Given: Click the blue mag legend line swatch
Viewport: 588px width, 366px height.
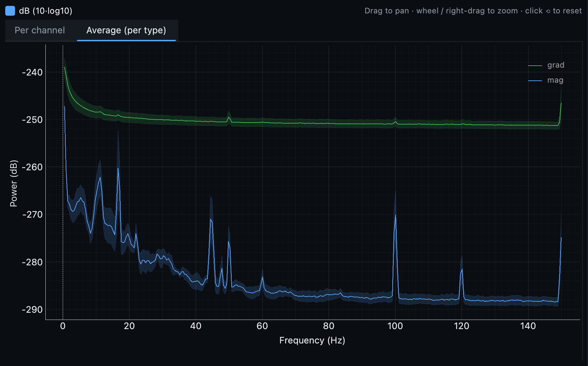Looking at the screenshot, I should coord(535,81).
